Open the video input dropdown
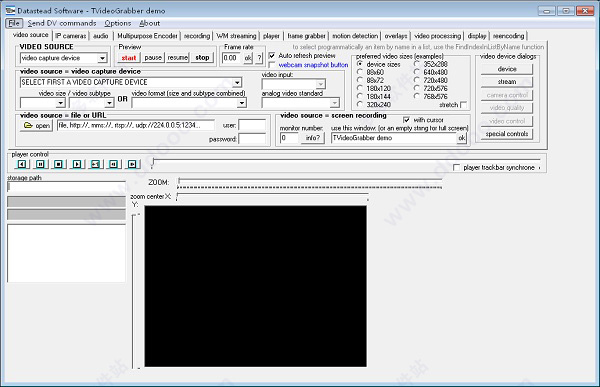The image size is (600, 387). (x=321, y=84)
